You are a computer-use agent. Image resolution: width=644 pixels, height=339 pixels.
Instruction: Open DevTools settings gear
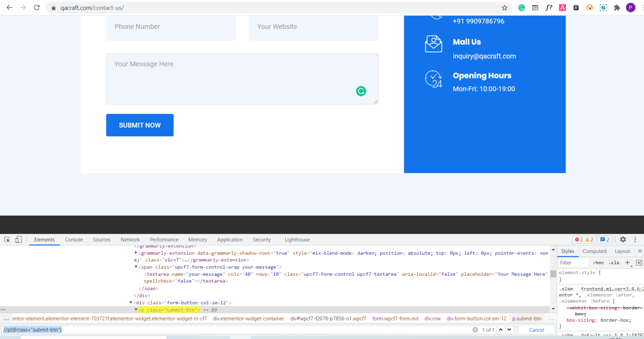[623, 240]
